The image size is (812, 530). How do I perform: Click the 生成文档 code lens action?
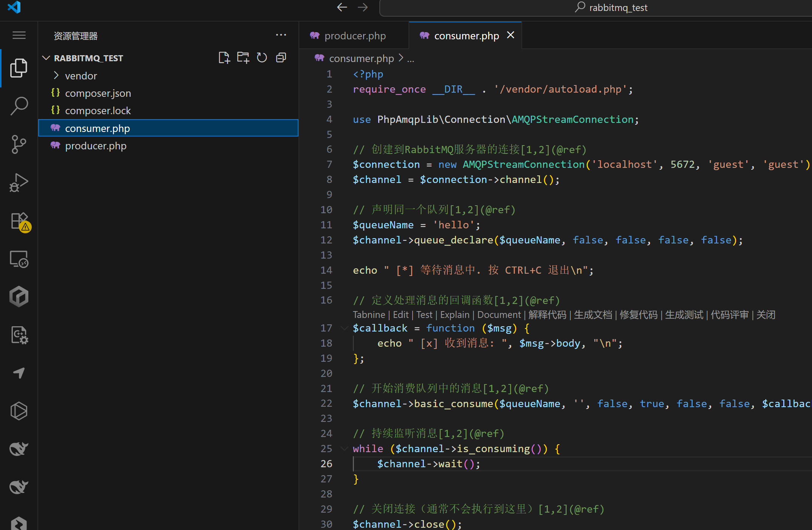(593, 315)
